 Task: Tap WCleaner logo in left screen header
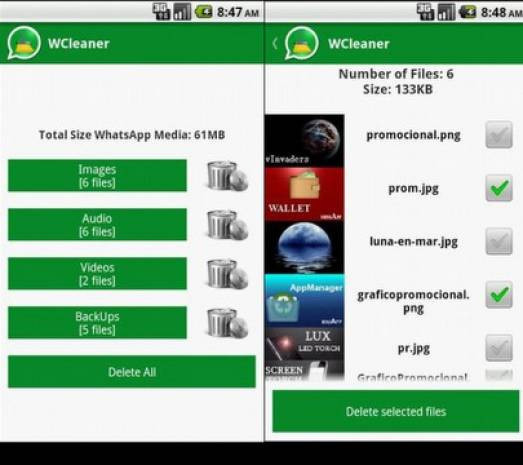click(x=24, y=43)
